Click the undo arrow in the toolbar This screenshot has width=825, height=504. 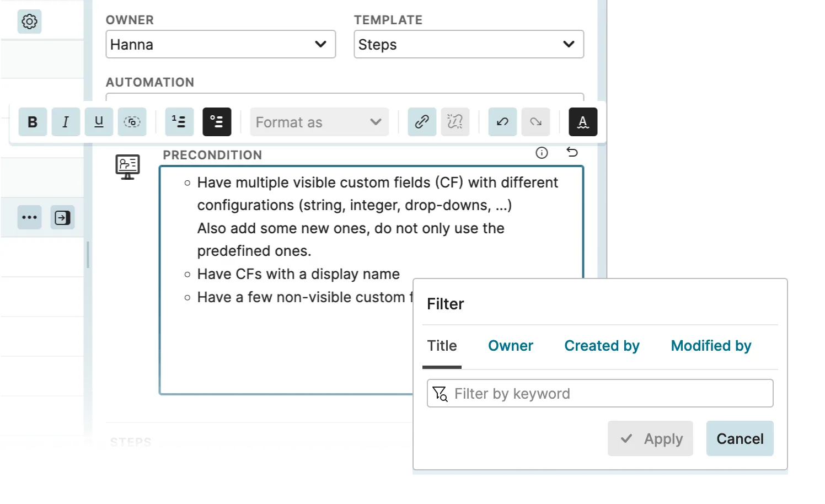click(x=502, y=122)
